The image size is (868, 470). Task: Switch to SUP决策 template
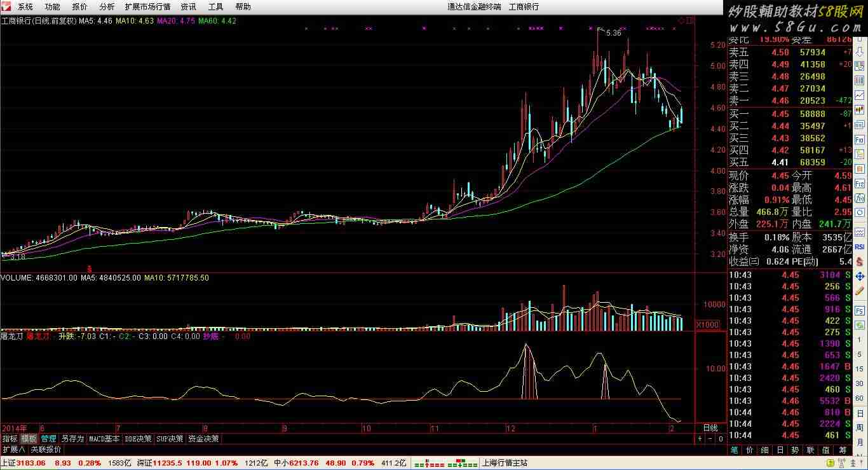coord(170,438)
